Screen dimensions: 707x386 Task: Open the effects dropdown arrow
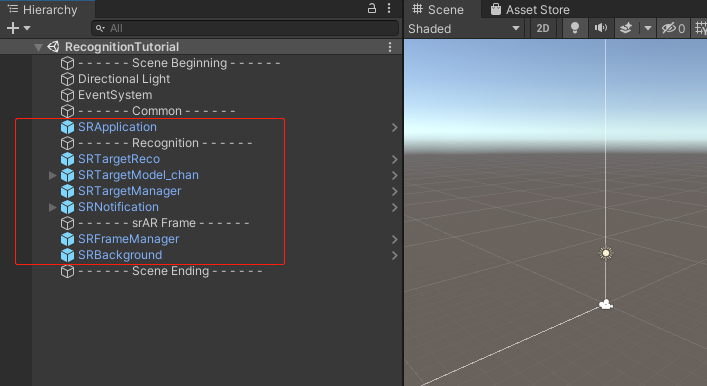pyautogui.click(x=647, y=28)
